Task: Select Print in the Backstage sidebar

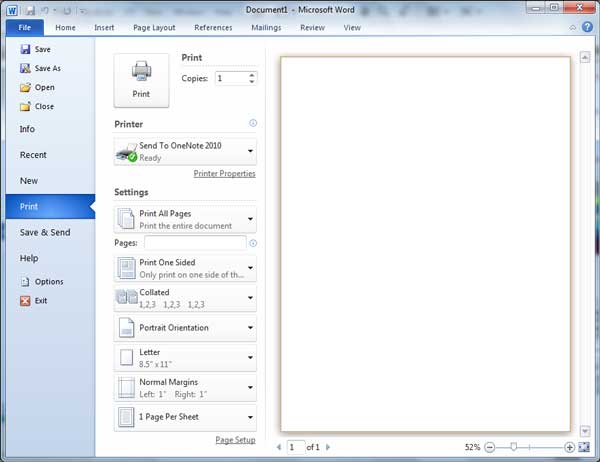Action: point(51,207)
